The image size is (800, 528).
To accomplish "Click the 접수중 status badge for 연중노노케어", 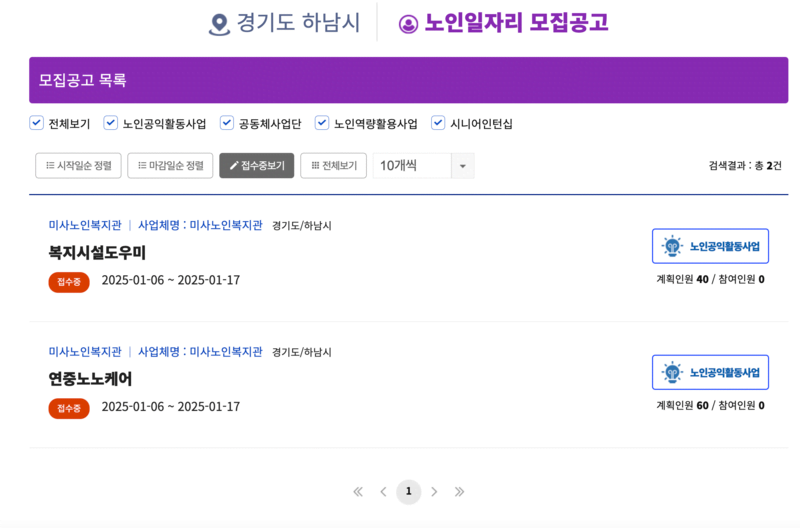I will [69, 408].
